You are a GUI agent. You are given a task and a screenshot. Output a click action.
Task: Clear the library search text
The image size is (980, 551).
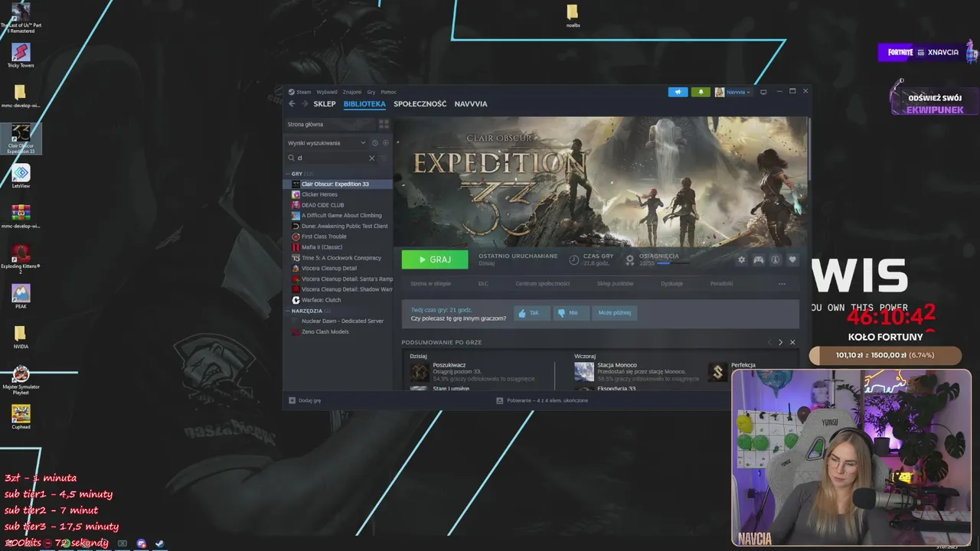tap(372, 158)
